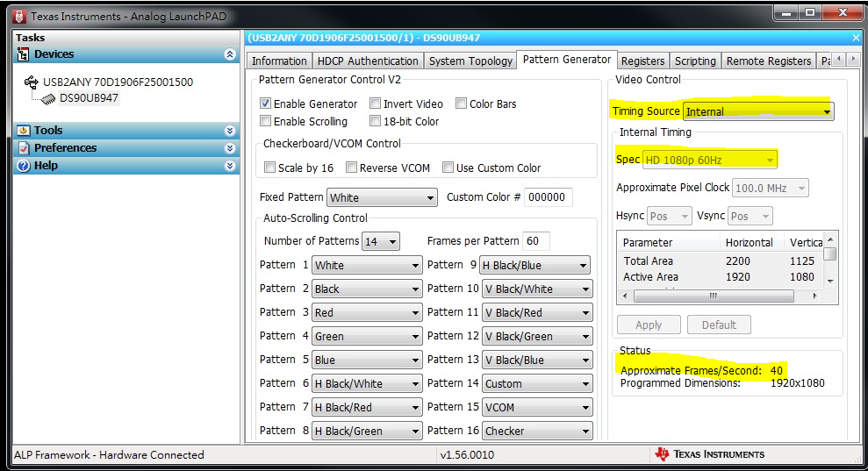Open the Pattern 9 H Black/Blue dropdown
The width and height of the screenshot is (868, 471).
tap(534, 265)
